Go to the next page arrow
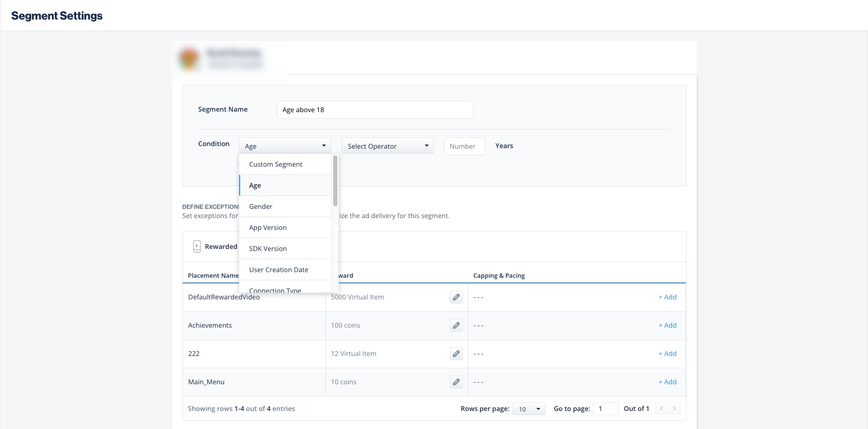This screenshot has width=868, height=429. coord(674,408)
